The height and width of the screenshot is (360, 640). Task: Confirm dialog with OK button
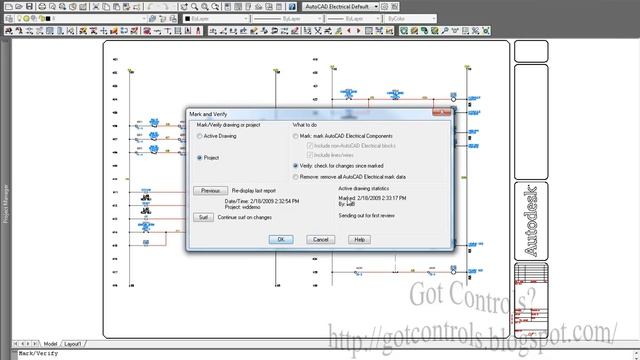(x=281, y=240)
